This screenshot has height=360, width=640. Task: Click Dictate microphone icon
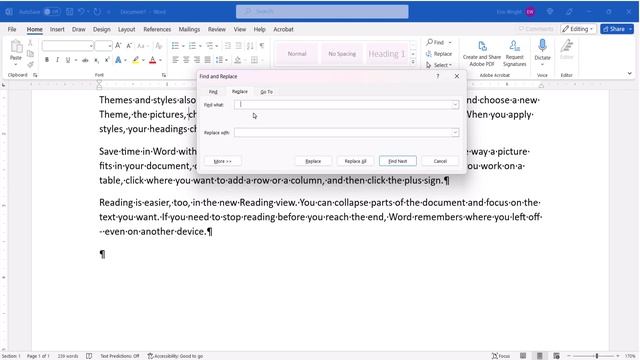tap(542, 46)
